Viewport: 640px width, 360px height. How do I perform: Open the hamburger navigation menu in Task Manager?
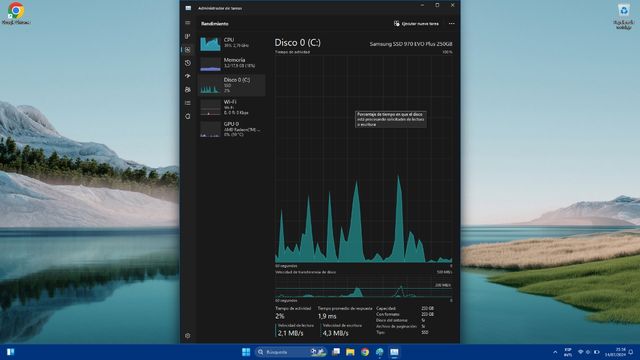pyautogui.click(x=188, y=23)
